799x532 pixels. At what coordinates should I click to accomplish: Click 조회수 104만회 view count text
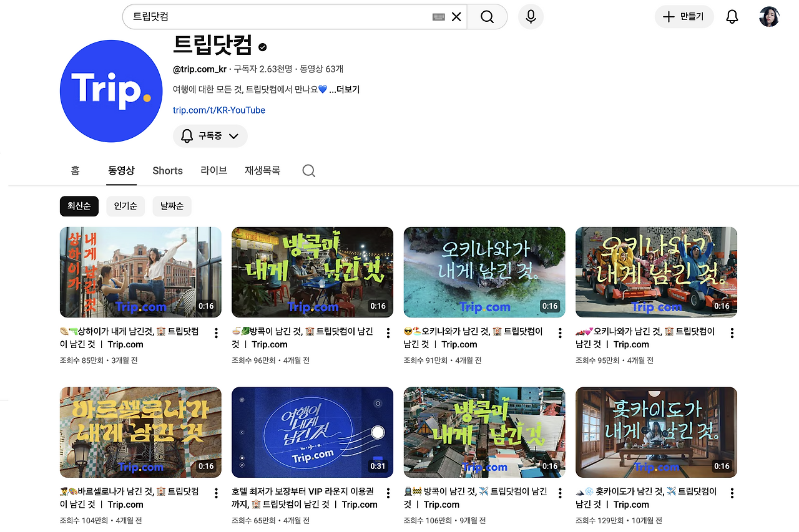tap(85, 520)
